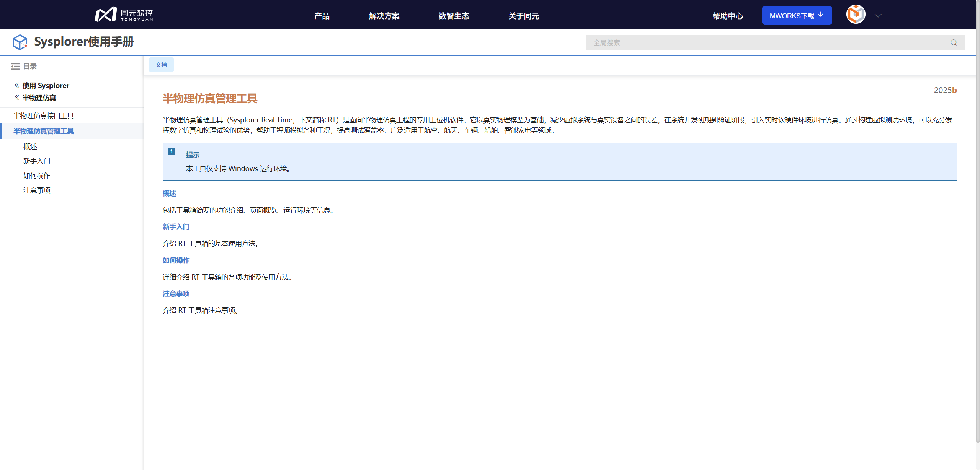The width and height of the screenshot is (980, 470).
Task: Go back via 半物理仿真 chevron
Action: pyautogui.click(x=17, y=97)
